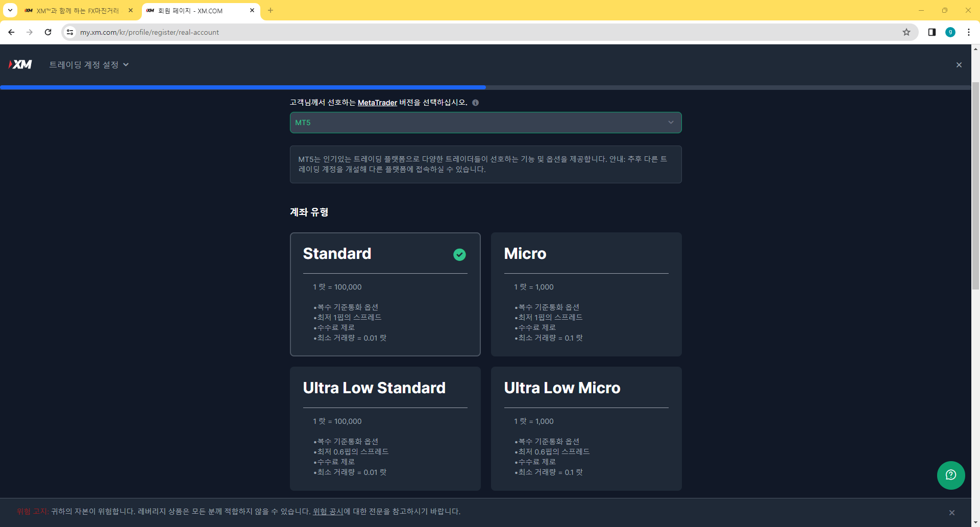980x527 pixels.
Task: Reload the page
Action: (48, 32)
